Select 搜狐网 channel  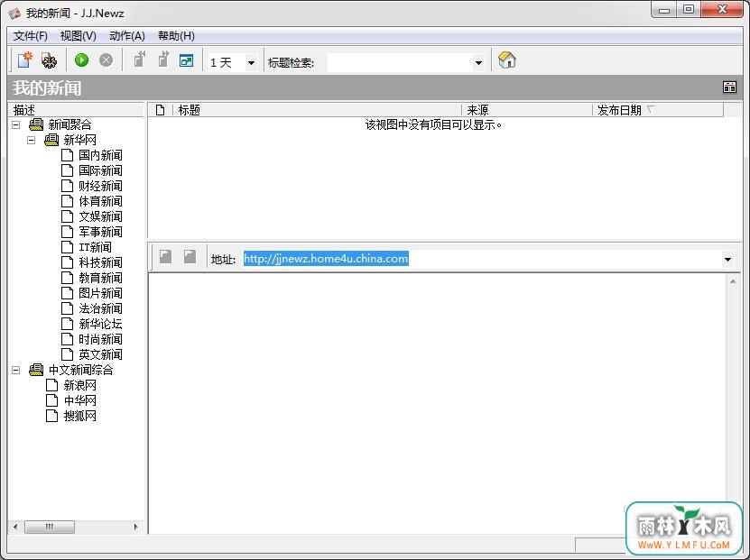[79, 416]
